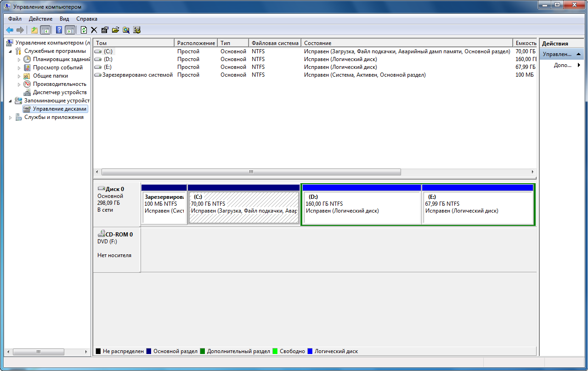This screenshot has height=371, width=588.
Task: Click the Delete X toolbar icon
Action: (x=94, y=30)
